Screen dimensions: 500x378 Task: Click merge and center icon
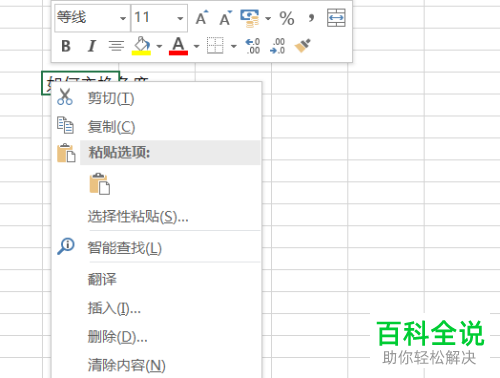coord(336,18)
